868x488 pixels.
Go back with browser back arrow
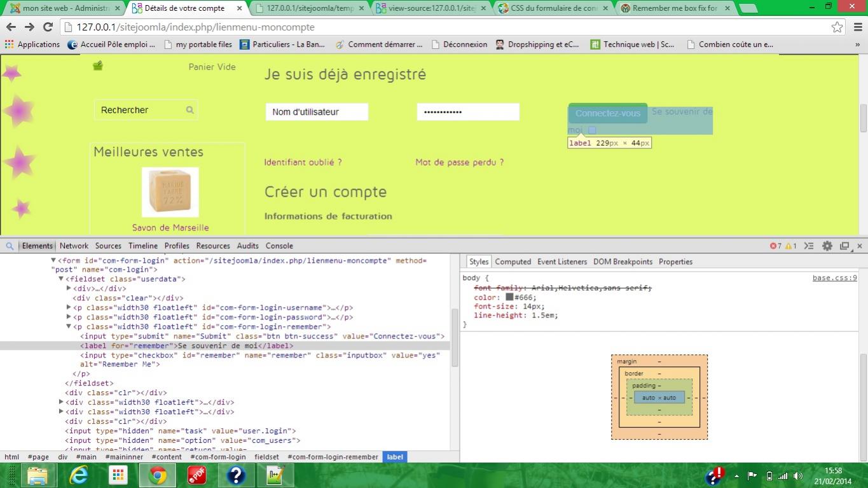11,27
